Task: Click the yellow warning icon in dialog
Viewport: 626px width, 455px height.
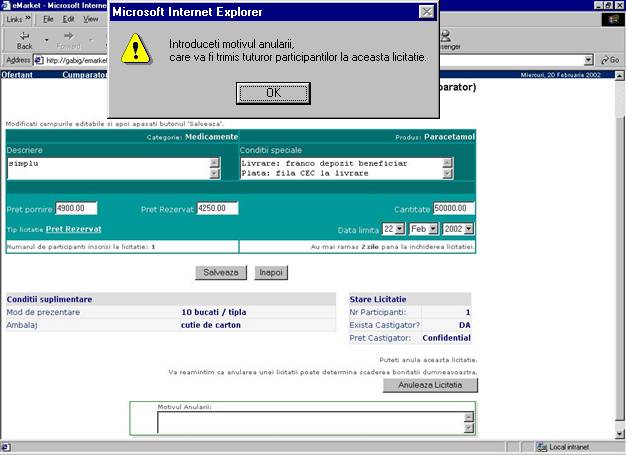Action: pos(138,47)
